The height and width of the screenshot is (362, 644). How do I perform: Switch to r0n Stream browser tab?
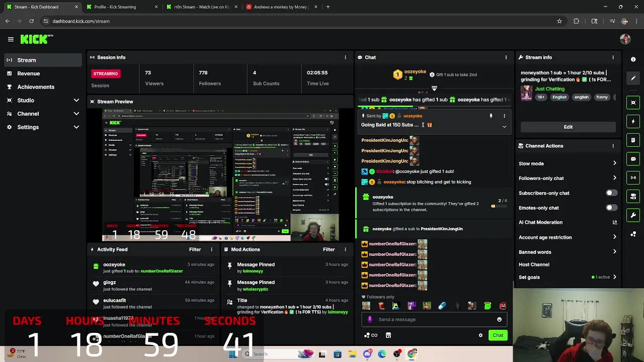click(201, 7)
